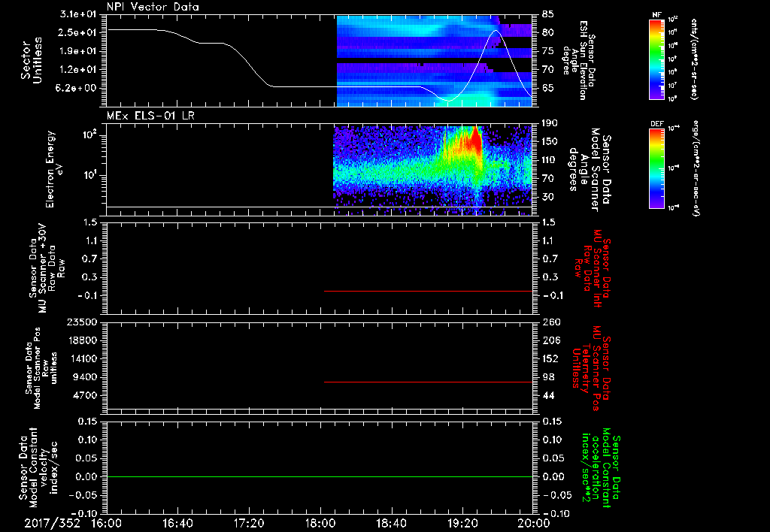The height and width of the screenshot is (532, 770).
Task: Select the DEF energy flux color bar
Action: [x=656, y=168]
